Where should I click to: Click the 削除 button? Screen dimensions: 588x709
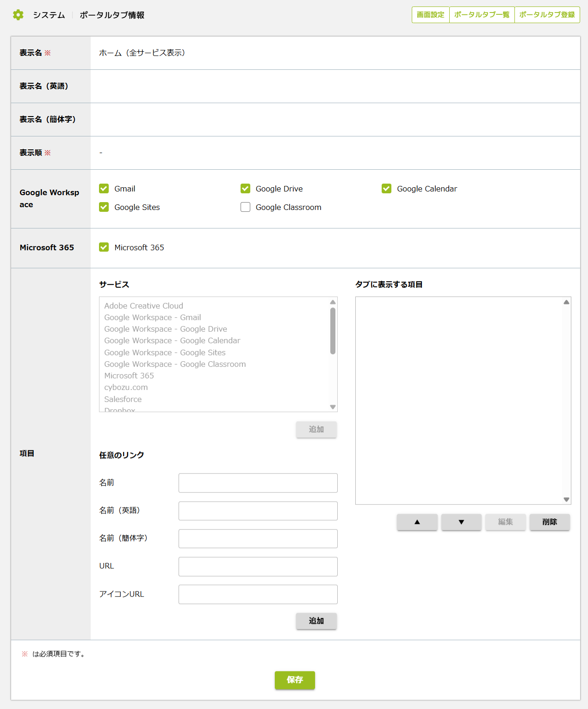(x=550, y=522)
